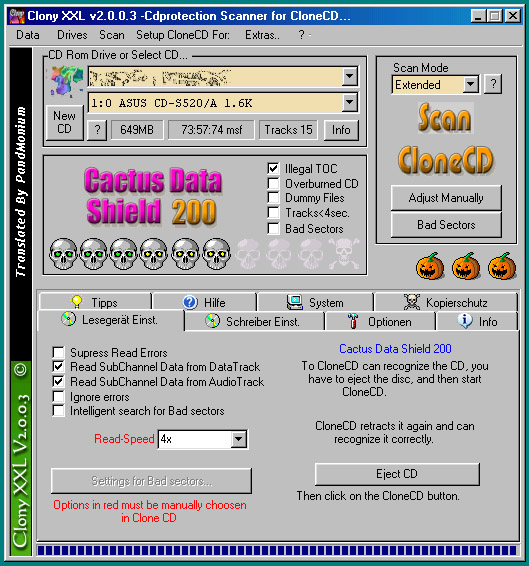
Task: Click the Settings for Bad sectors... button
Action: click(151, 481)
